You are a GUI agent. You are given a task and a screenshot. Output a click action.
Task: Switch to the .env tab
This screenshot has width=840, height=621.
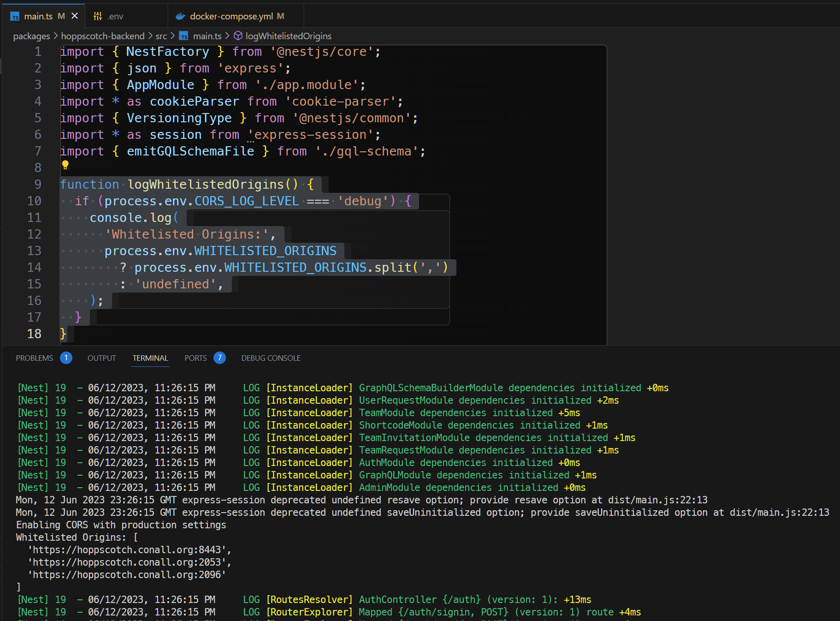(115, 16)
